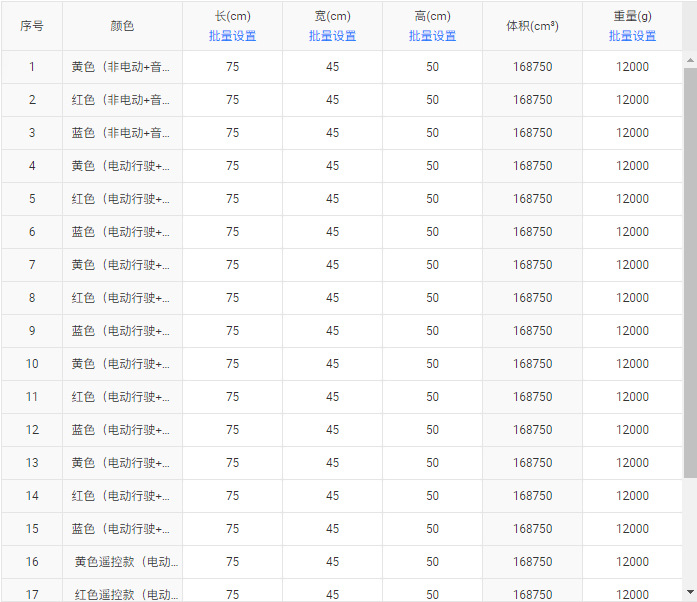Click width value 45 in row 6
Screen dimensions: 697x602
pyautogui.click(x=332, y=232)
